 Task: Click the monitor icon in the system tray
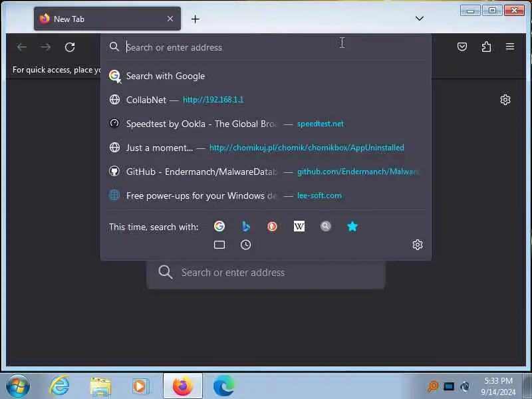[448, 386]
